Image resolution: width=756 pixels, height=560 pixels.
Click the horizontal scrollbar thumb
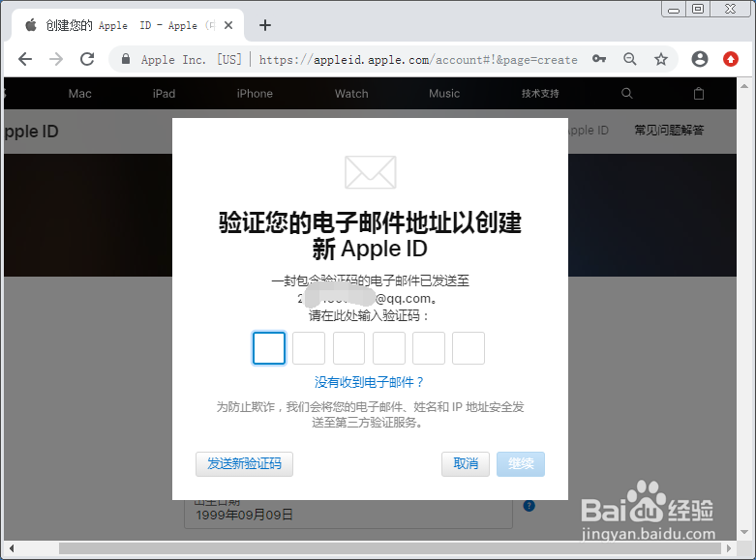click(x=389, y=548)
